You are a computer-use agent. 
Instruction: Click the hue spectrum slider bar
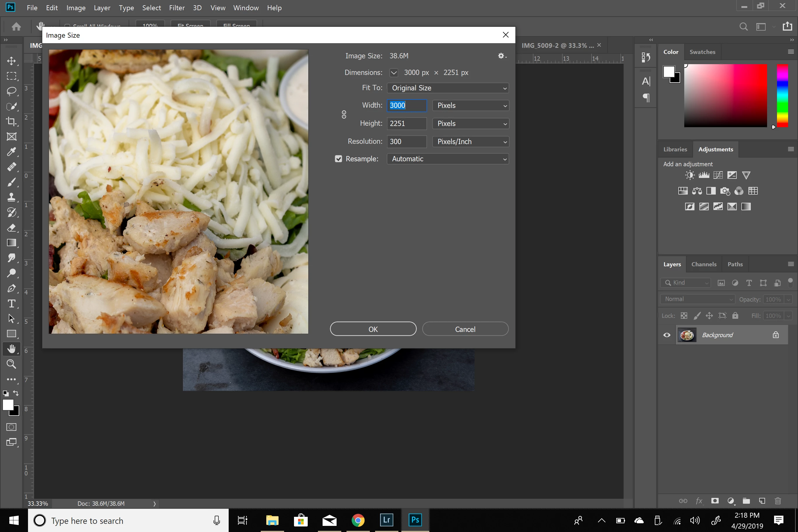point(782,96)
